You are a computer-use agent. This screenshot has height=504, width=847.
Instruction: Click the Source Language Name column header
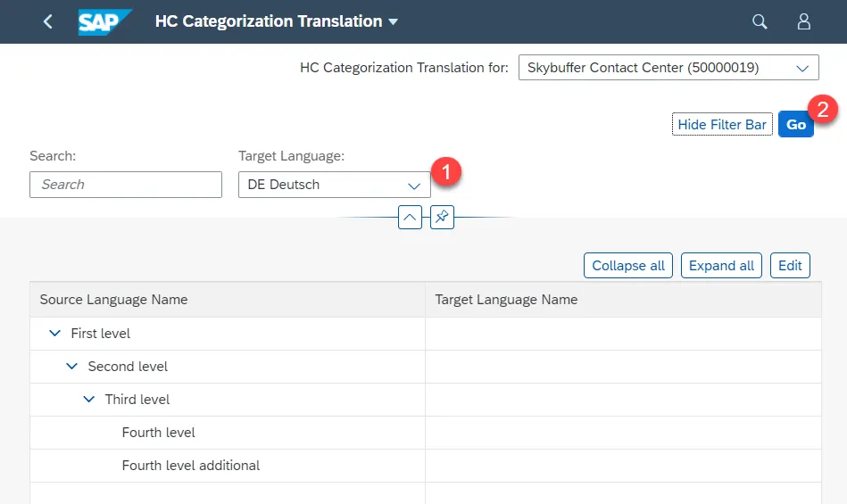[228, 300]
